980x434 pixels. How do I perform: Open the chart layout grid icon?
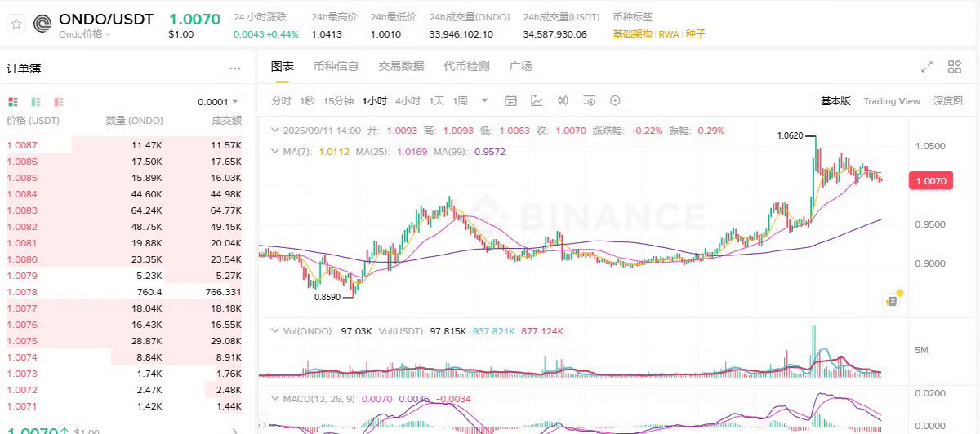tap(954, 67)
